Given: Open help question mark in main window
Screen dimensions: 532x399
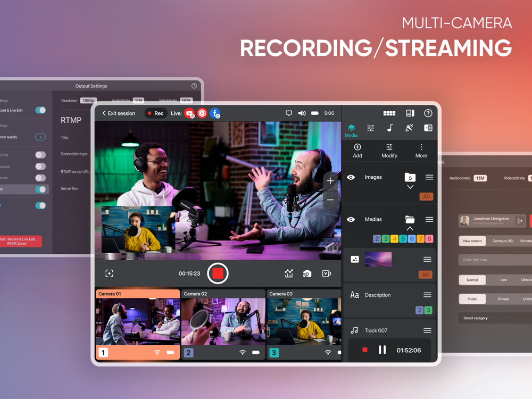Looking at the screenshot, I should (x=428, y=113).
